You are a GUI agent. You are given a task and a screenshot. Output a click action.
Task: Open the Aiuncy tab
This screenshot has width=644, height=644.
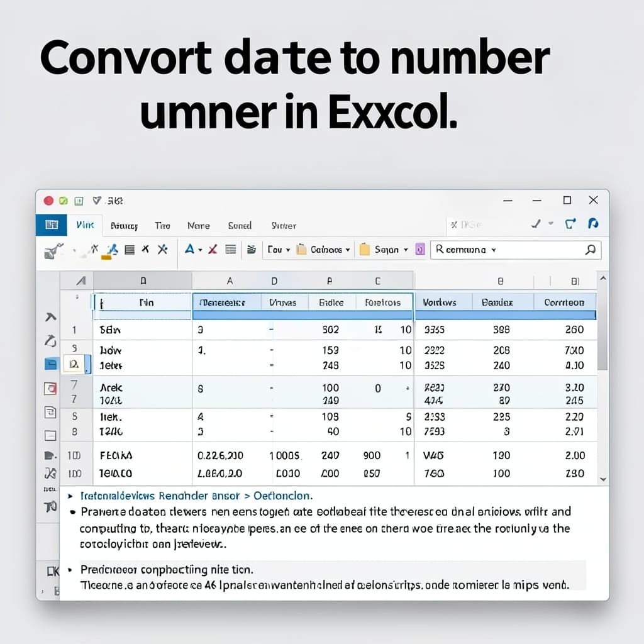click(x=124, y=226)
